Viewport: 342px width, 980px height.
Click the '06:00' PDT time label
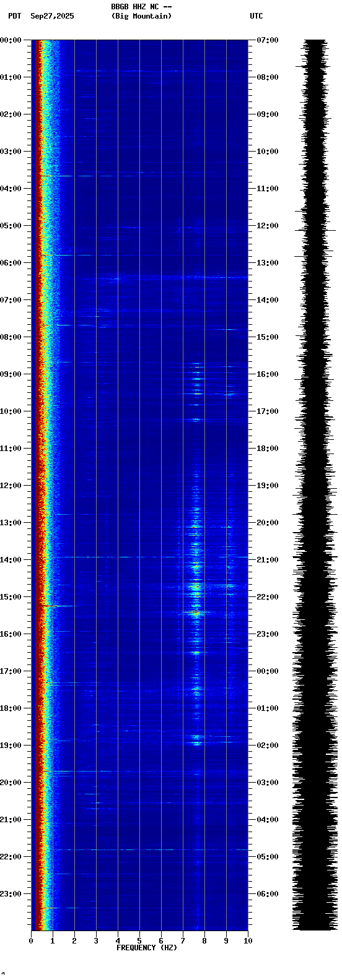[x=11, y=263]
